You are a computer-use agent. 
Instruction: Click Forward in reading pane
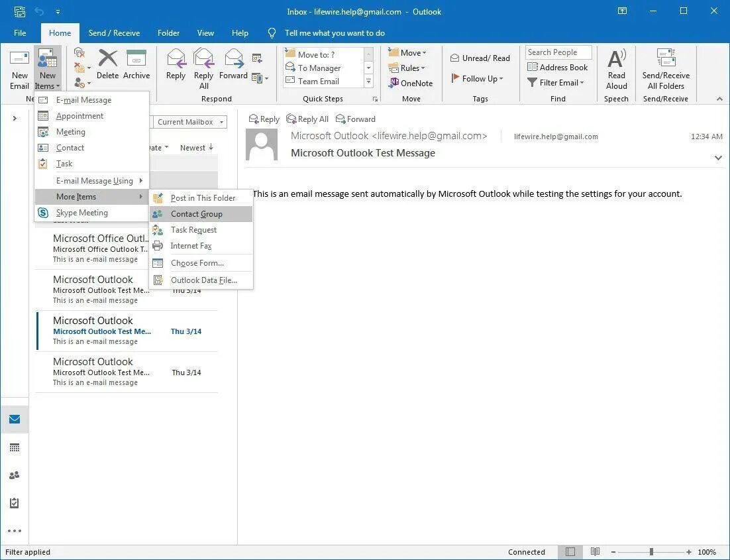tap(356, 119)
